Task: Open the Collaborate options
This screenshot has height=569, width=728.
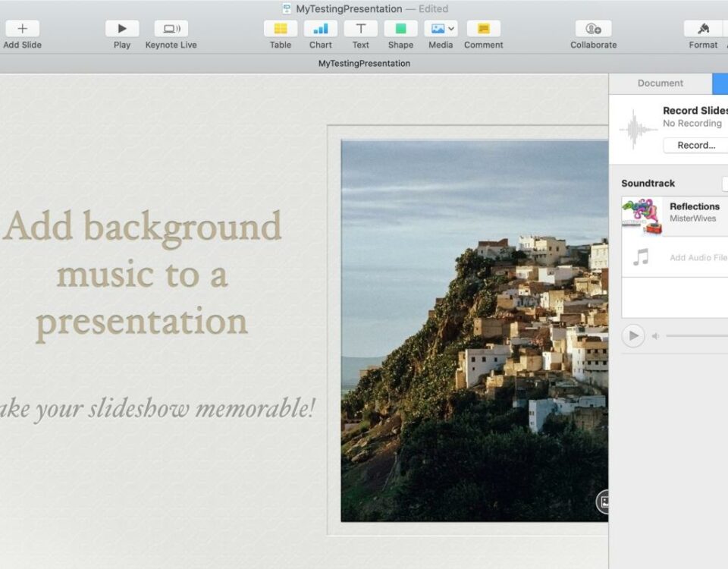Action: (593, 29)
